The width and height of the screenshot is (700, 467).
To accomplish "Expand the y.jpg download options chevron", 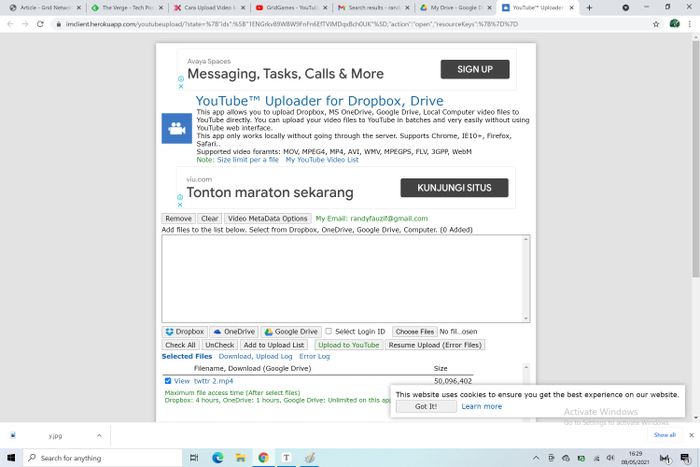I will coord(99,435).
